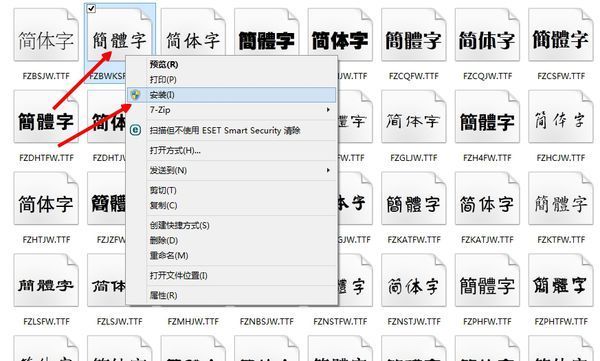Viewport: 600px width, 361px height.
Task: Click the FZNSTFW.TTF file name label
Action: pos(340,321)
